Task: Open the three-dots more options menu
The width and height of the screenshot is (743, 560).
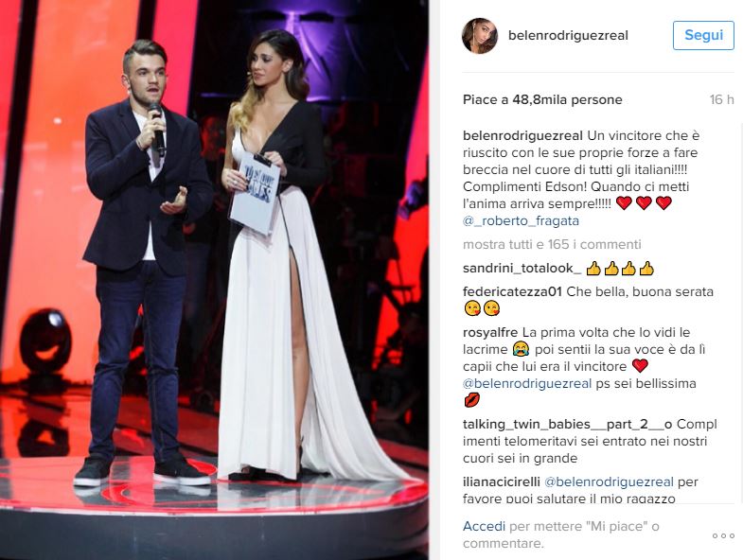Action: click(723, 535)
